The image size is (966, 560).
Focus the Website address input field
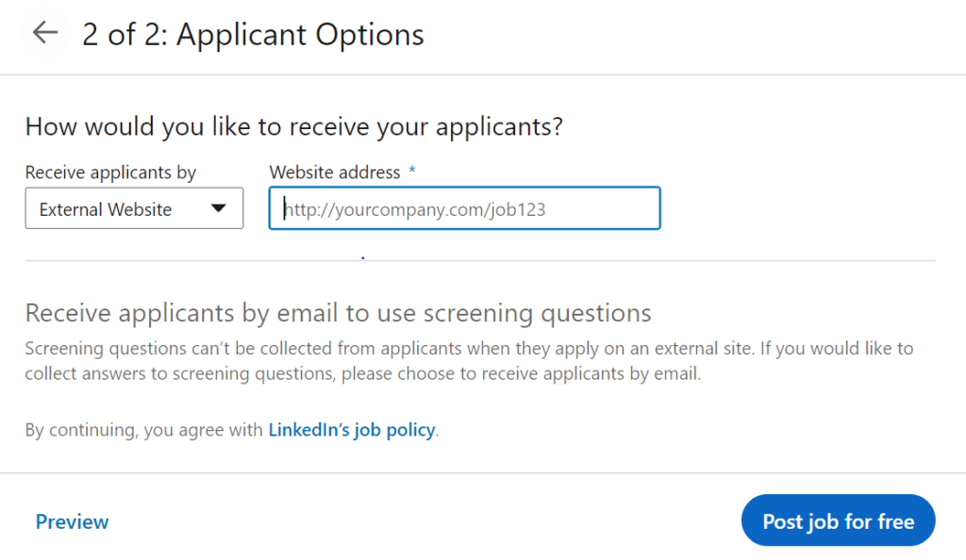pos(464,208)
